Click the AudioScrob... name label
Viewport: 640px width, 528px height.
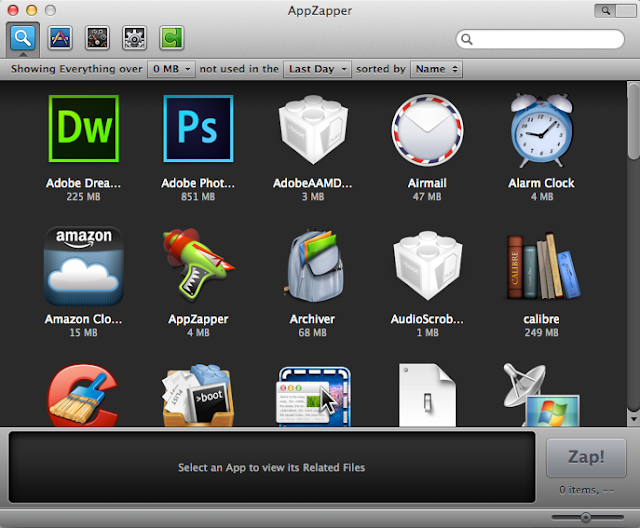click(427, 319)
